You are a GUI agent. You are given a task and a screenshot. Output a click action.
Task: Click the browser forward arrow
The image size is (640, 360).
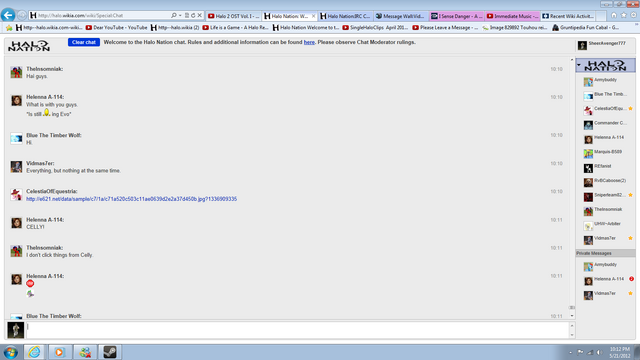(22, 16)
